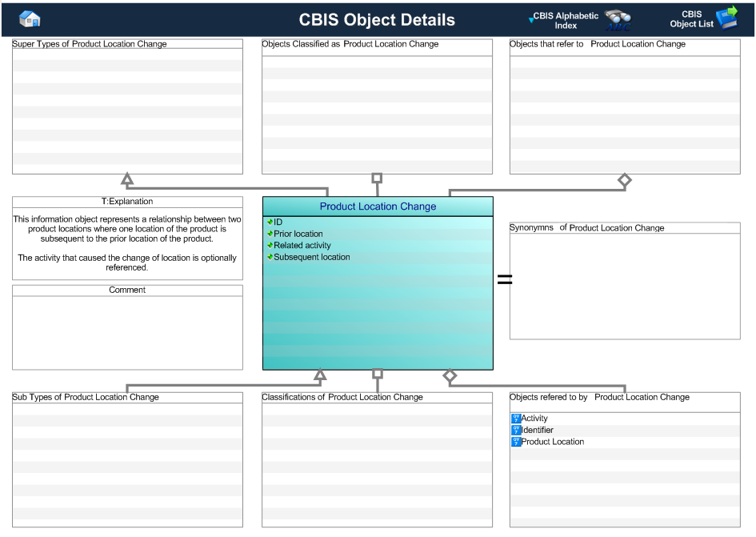The width and height of the screenshot is (756, 537).
Task: Select the Prior location attribute
Action: tap(298, 234)
